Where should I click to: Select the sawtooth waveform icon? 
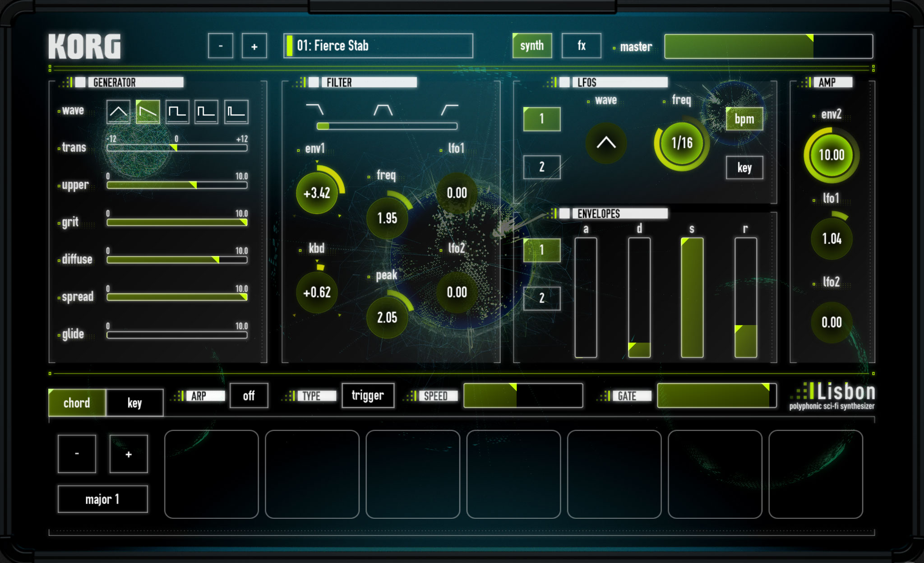[148, 112]
